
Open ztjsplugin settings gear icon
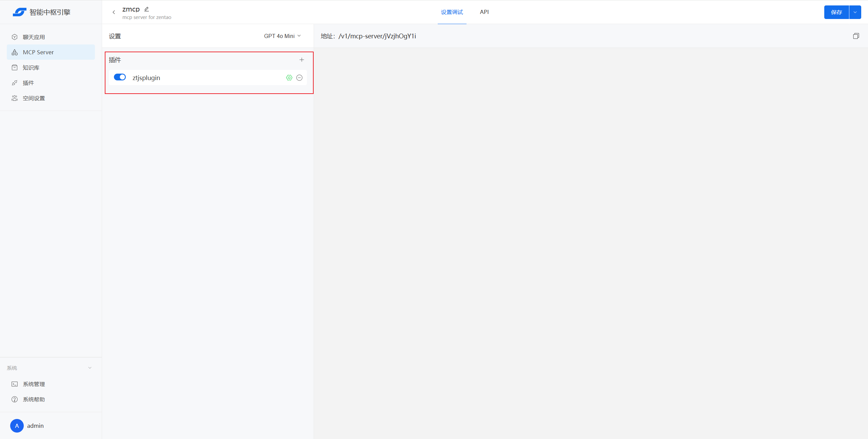289,78
